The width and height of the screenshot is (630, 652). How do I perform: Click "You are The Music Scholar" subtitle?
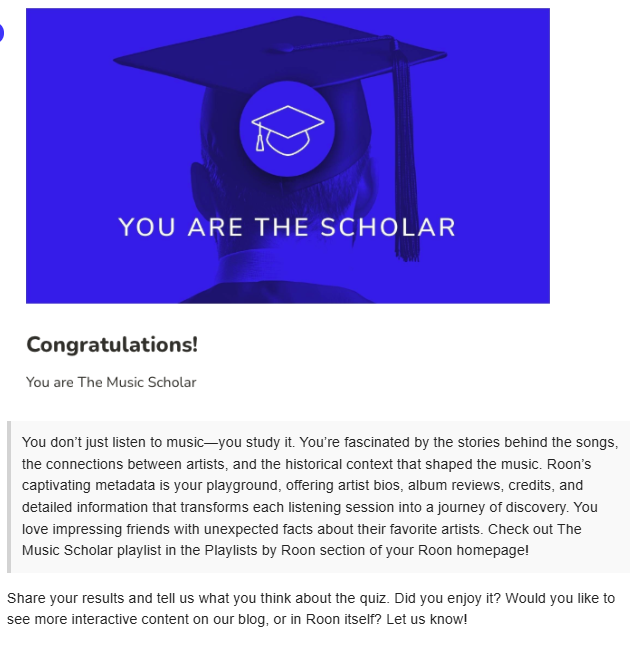pos(111,382)
